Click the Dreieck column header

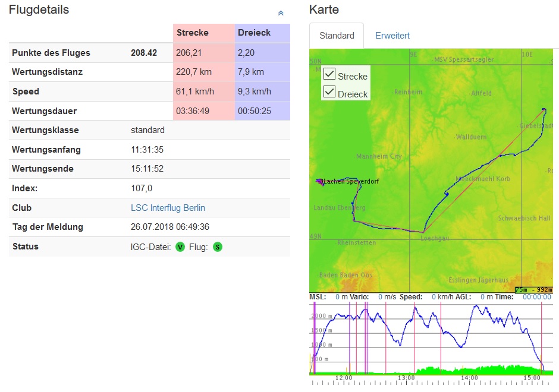coord(254,33)
